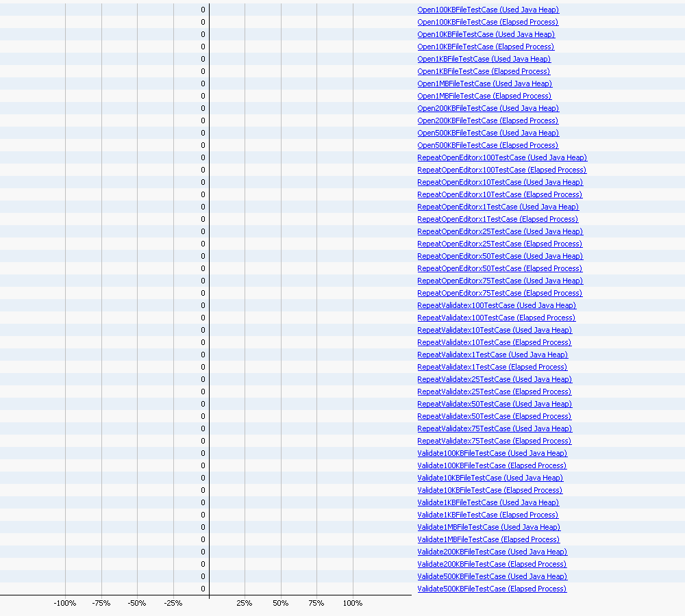Image resolution: width=685 pixels, height=616 pixels.
Task: Open Validate100KBFileTestCase (Used Java Heap) link
Action: [492, 453]
